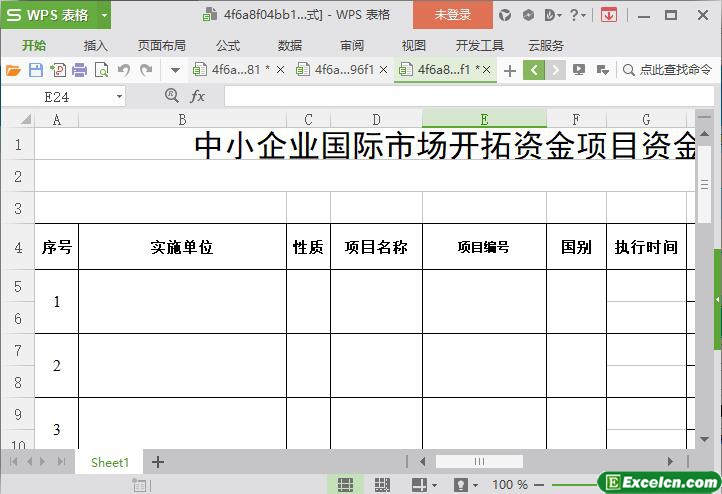Open the WPS 表格 application menu dropdown
Image resolution: width=722 pixels, height=494 pixels.
click(x=104, y=15)
